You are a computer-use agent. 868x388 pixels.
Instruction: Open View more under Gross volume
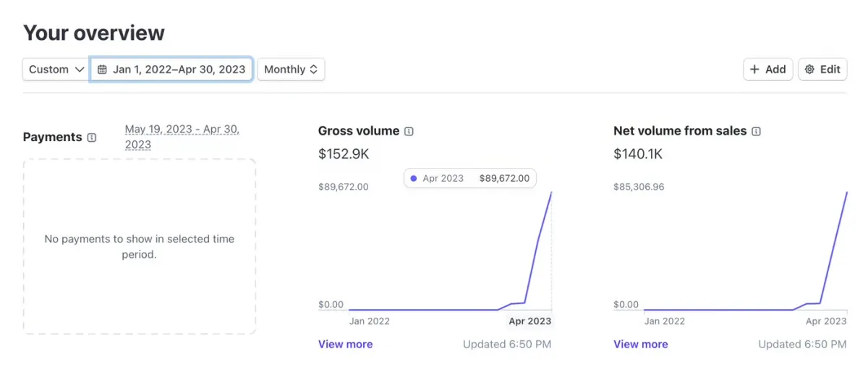[x=345, y=344]
